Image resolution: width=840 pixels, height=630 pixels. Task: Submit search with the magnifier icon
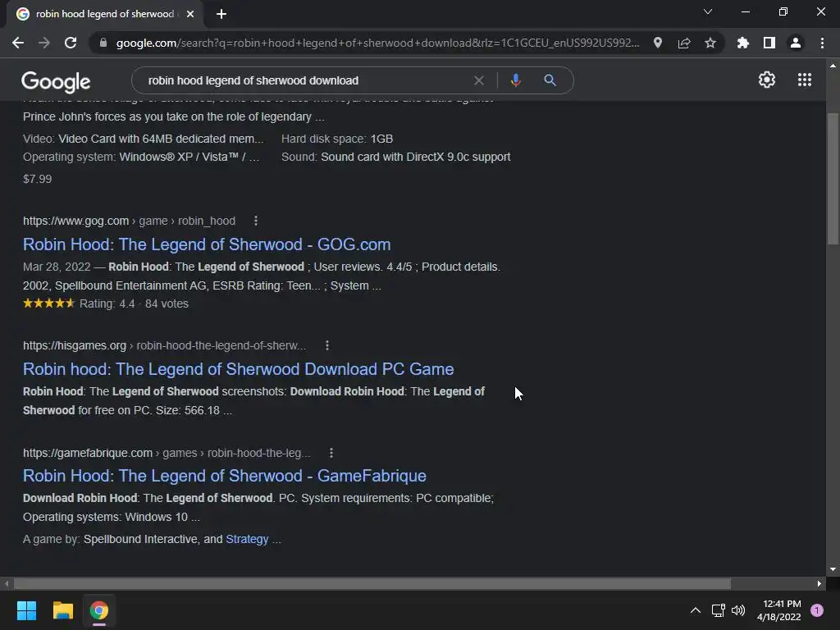[x=550, y=80]
